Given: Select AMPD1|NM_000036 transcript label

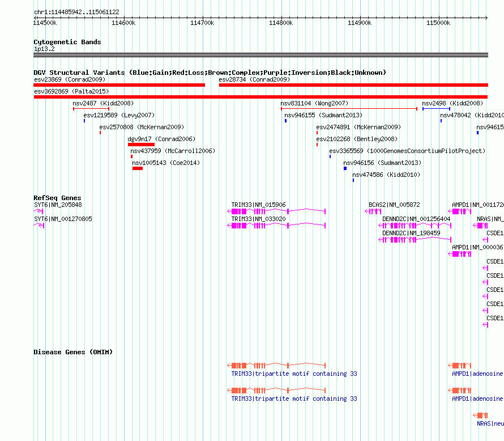Looking at the screenshot, I should tap(477, 247).
